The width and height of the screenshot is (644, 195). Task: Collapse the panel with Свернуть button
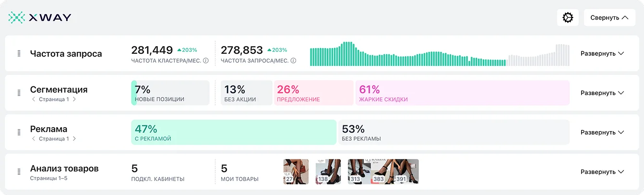[x=609, y=18]
